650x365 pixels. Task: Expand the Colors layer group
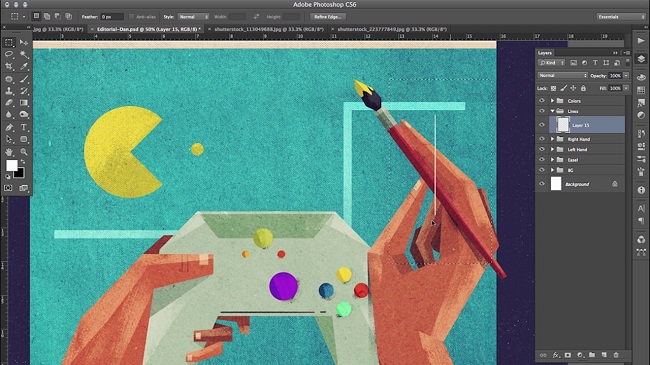(552, 101)
